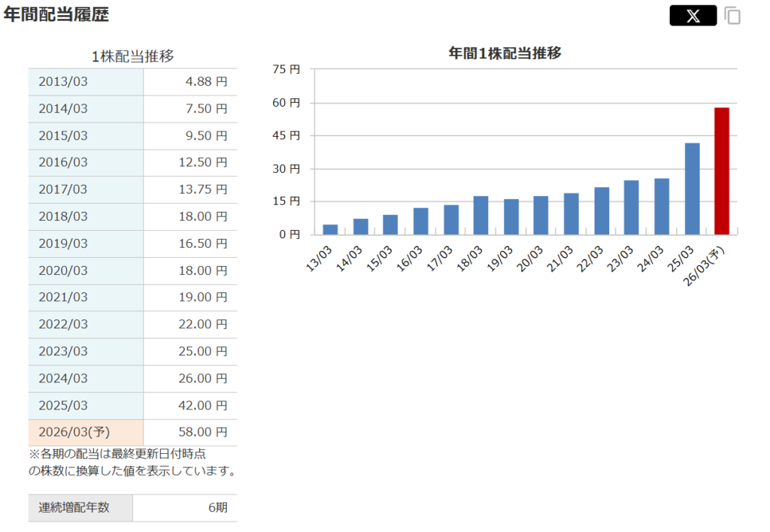Click the red 26/03 forecast bar
This screenshot has width=770, height=532.
click(x=722, y=171)
